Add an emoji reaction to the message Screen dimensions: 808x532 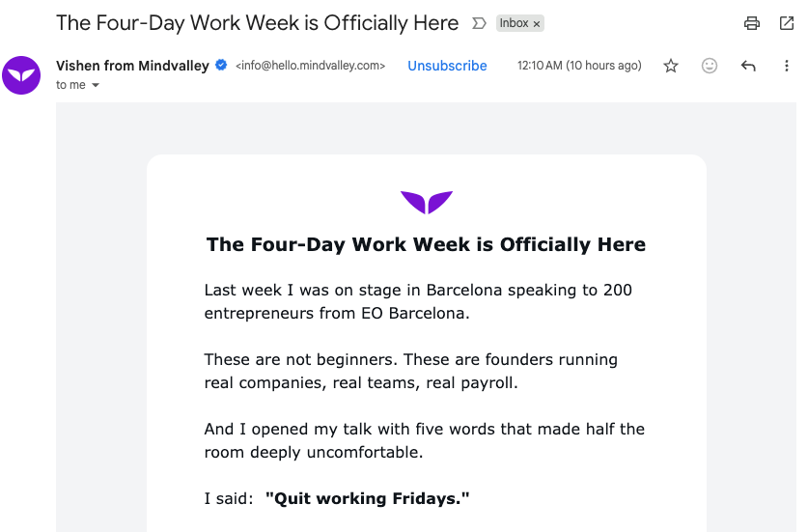click(x=710, y=66)
